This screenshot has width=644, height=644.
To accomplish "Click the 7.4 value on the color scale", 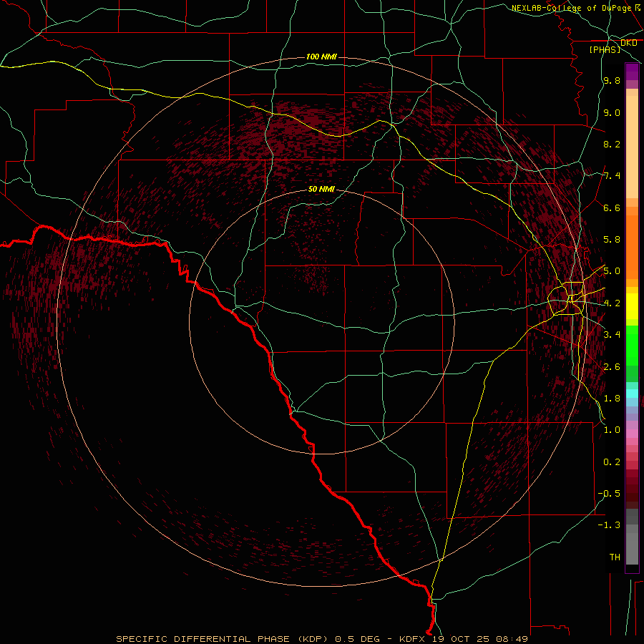I will pyautogui.click(x=612, y=176).
